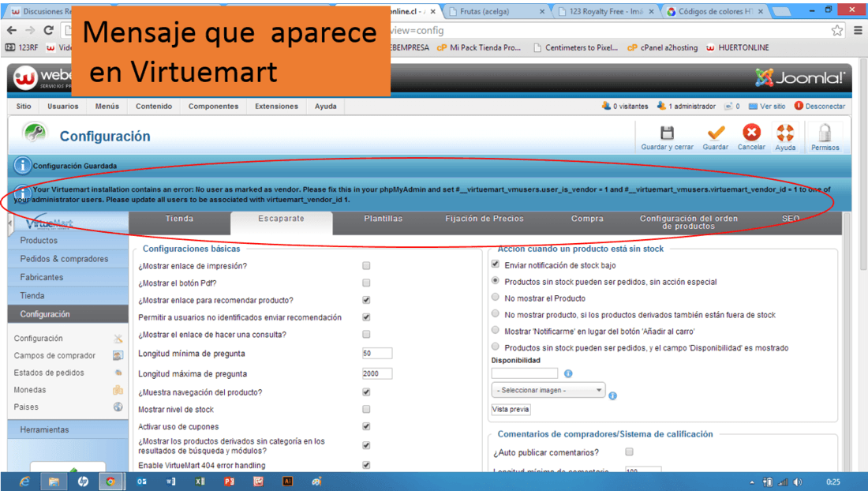The width and height of the screenshot is (868, 491).
Task: Click the info icon next to Disponibilidad field
Action: [568, 373]
